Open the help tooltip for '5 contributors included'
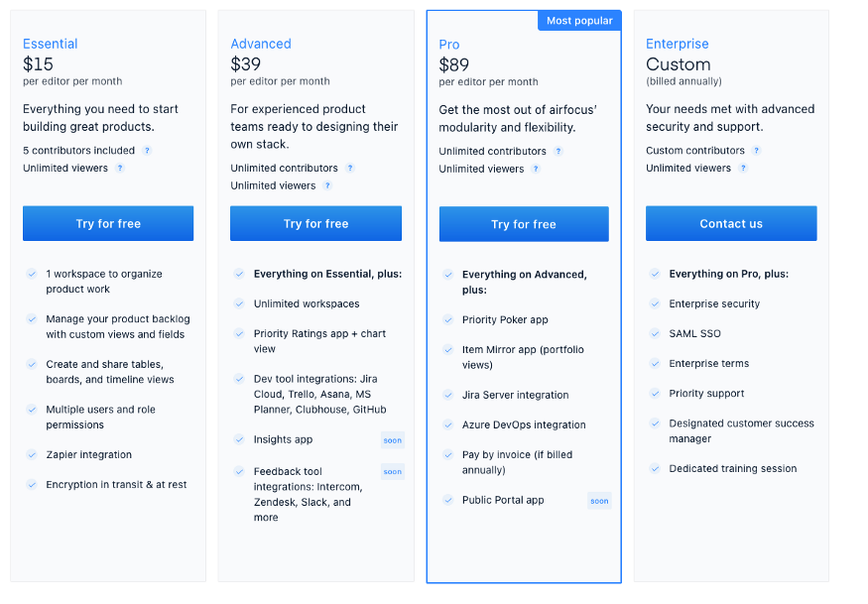 tap(146, 151)
